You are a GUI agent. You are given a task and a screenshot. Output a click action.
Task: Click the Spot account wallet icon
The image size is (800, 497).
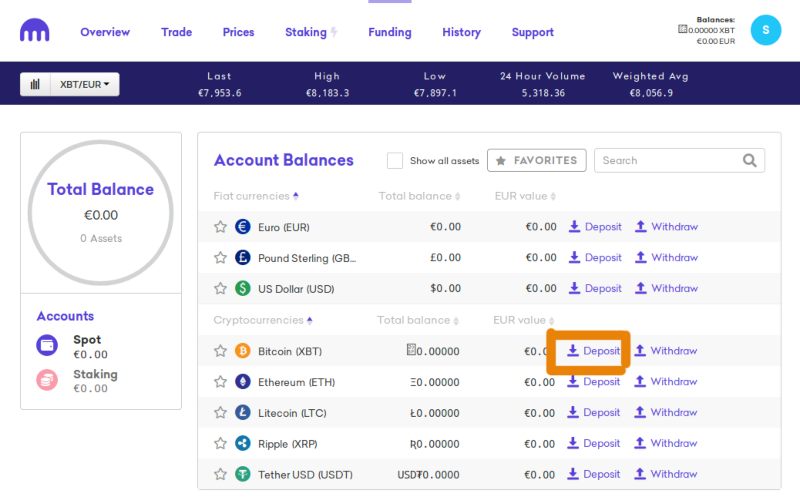tap(47, 345)
